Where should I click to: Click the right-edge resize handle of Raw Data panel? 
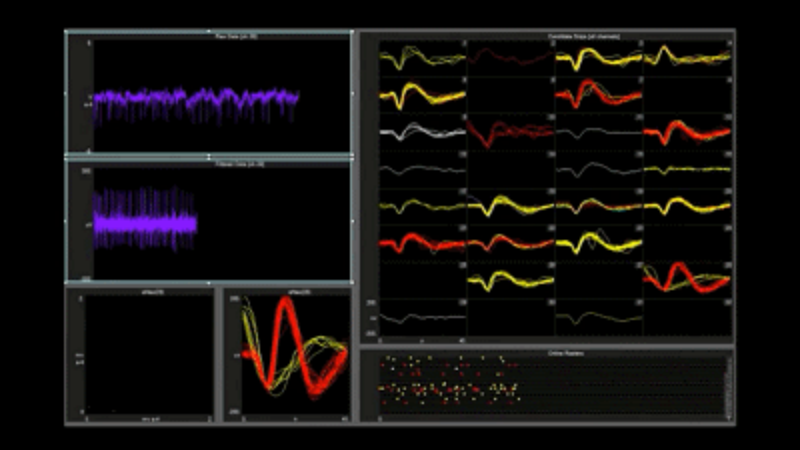(352, 93)
